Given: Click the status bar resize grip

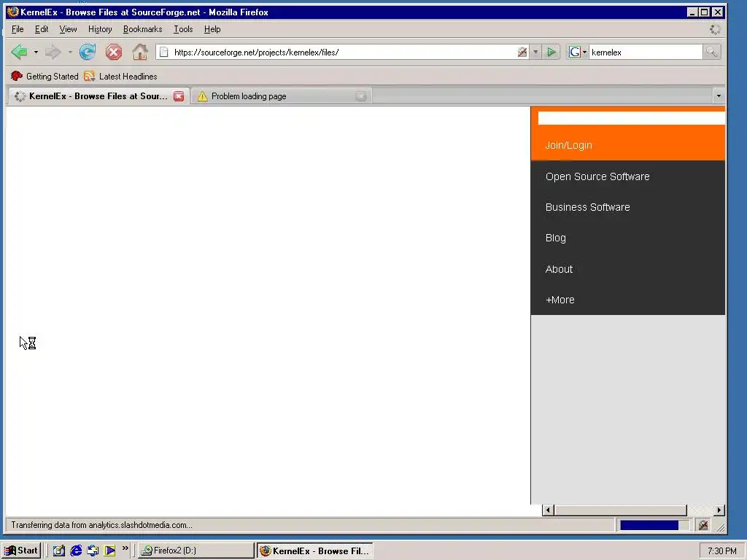Looking at the screenshot, I should (720, 526).
